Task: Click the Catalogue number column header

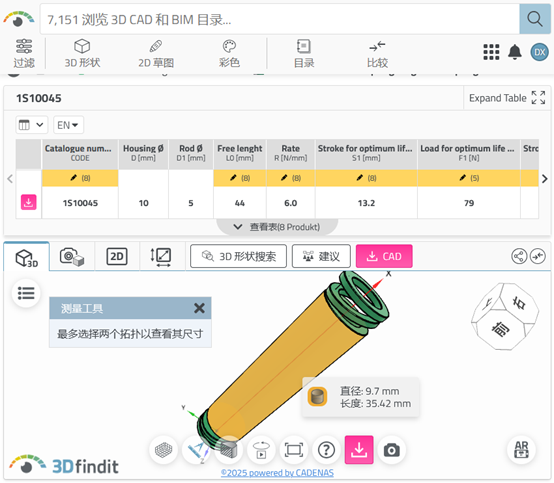Action: click(80, 153)
